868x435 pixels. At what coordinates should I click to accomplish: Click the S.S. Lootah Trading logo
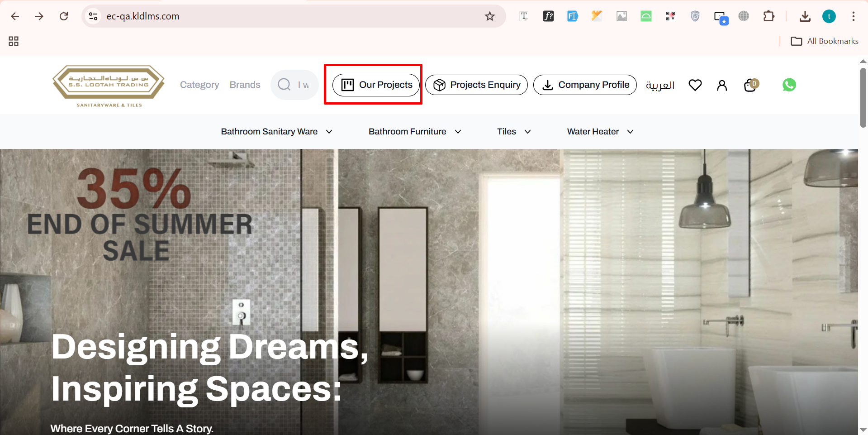point(109,86)
